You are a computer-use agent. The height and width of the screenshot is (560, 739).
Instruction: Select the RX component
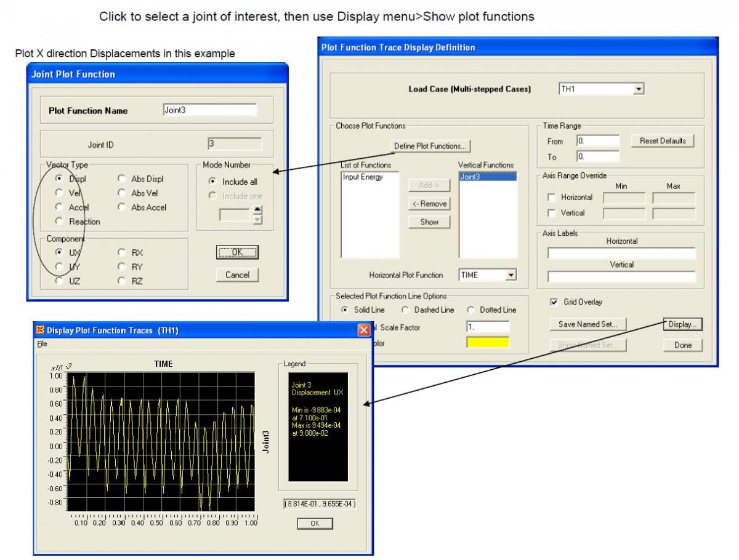(x=121, y=252)
